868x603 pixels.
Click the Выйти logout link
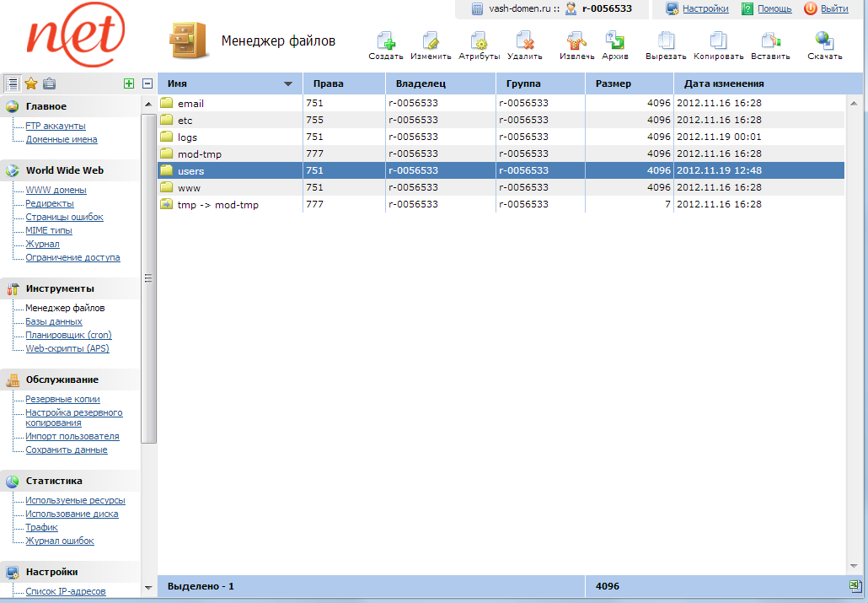pos(833,8)
